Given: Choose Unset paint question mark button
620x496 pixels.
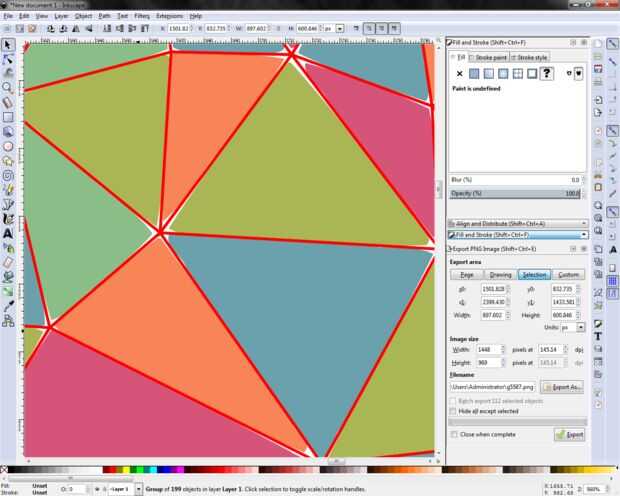Looking at the screenshot, I should [547, 74].
